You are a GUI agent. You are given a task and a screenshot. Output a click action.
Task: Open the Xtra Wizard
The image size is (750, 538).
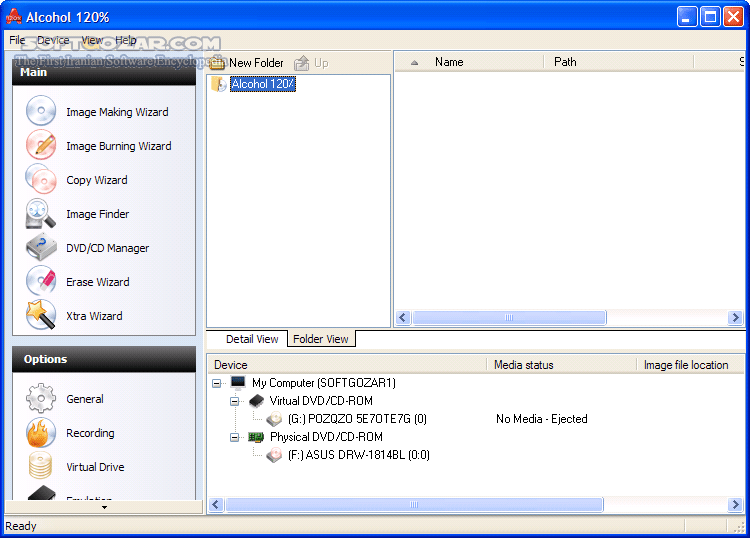41,316
